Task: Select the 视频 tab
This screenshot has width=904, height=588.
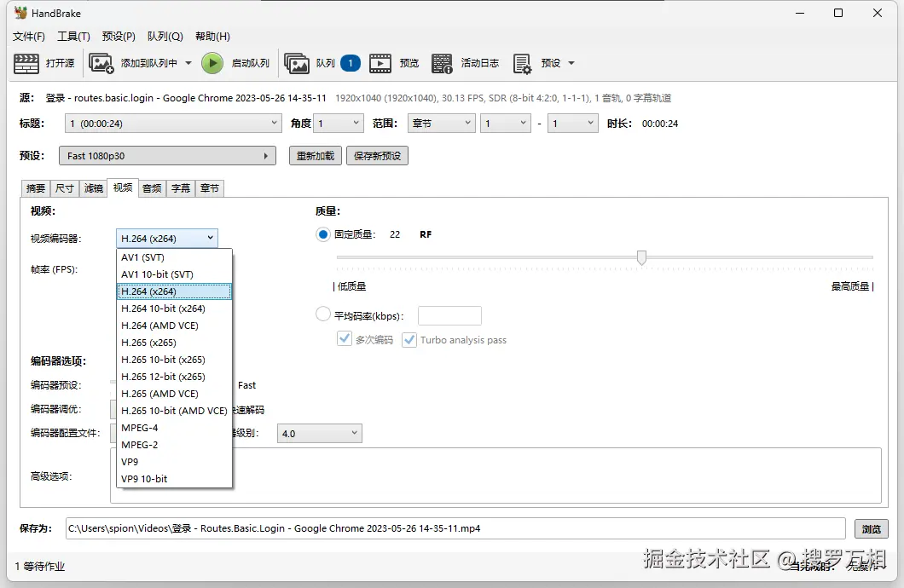Action: tap(123, 187)
